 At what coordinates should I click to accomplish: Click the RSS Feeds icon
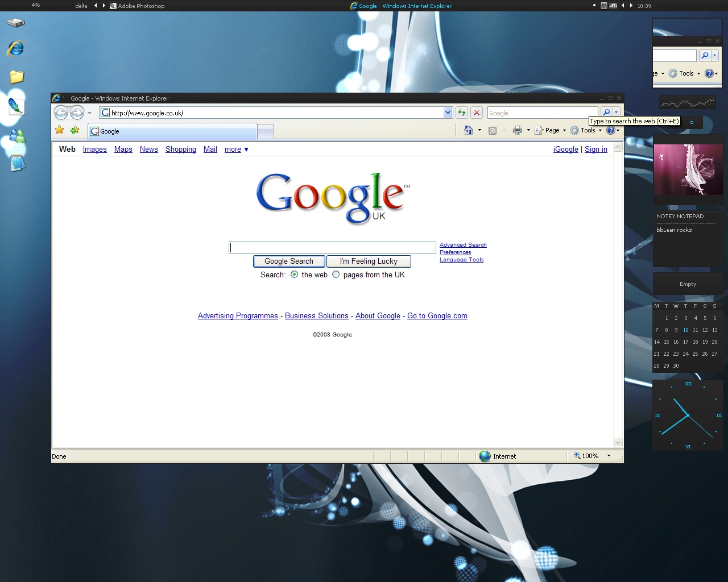(x=493, y=130)
